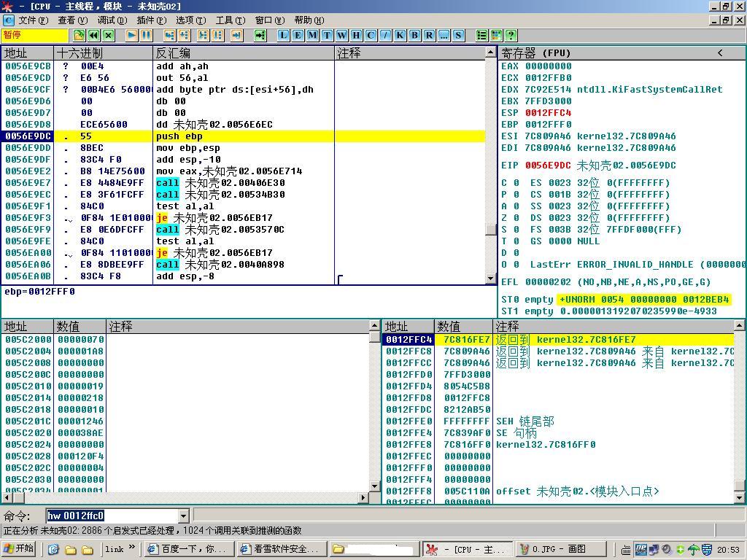This screenshot has height=560, width=747.
Task: Open Appearance options colored grid icon
Action: (x=496, y=35)
